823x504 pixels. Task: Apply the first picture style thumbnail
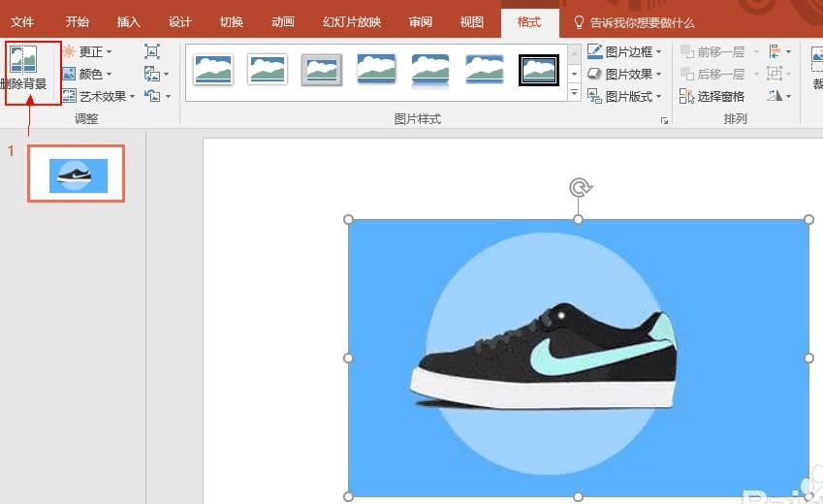click(213, 69)
